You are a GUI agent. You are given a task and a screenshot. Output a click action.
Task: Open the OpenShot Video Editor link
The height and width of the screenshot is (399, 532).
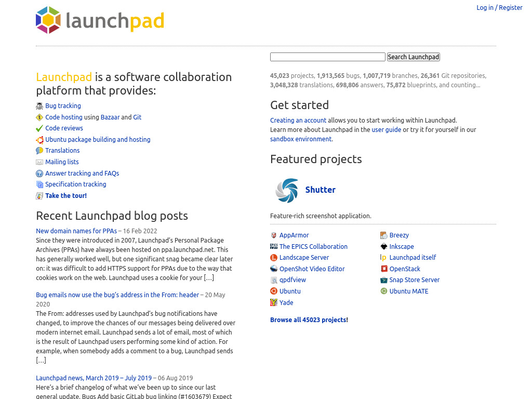pyautogui.click(x=312, y=269)
